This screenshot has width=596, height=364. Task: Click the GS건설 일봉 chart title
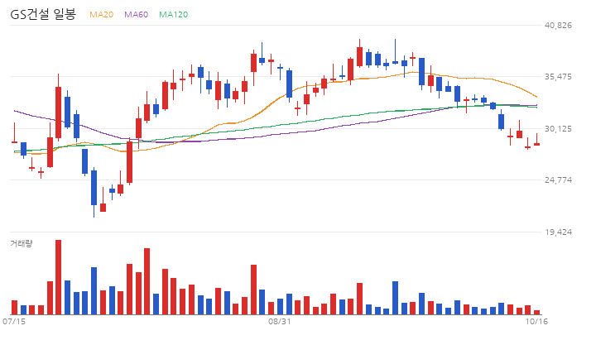(43, 14)
